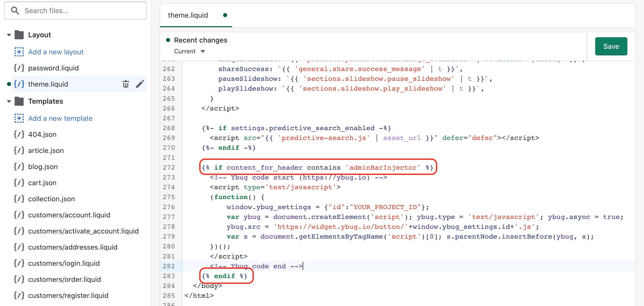This screenshot has width=644, height=306.
Task: Collapse the Templates folder arrow
Action: (x=9, y=101)
